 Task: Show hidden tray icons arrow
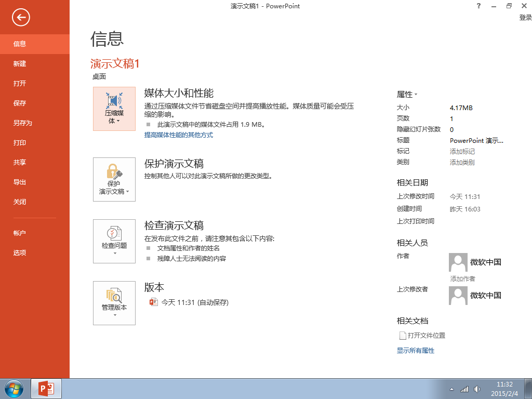(451, 389)
